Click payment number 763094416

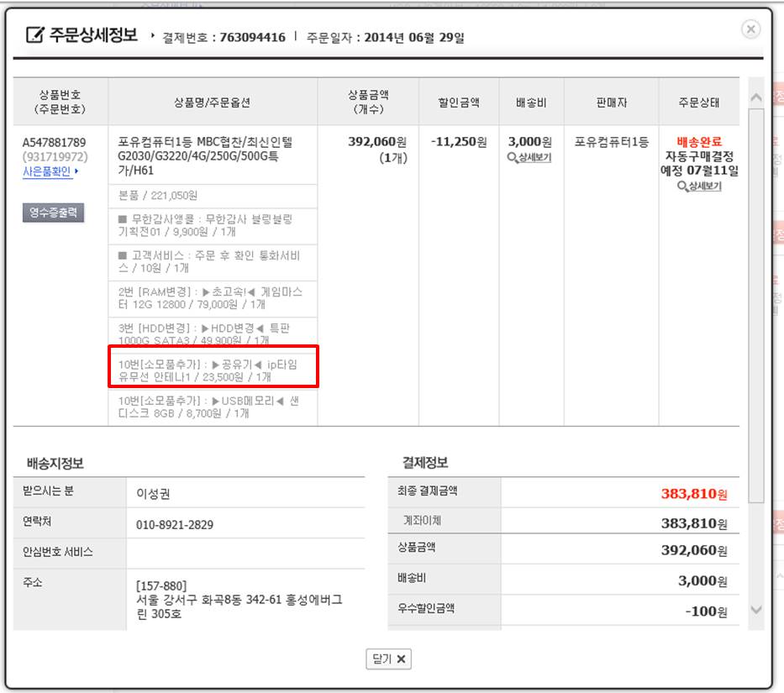pos(252,38)
